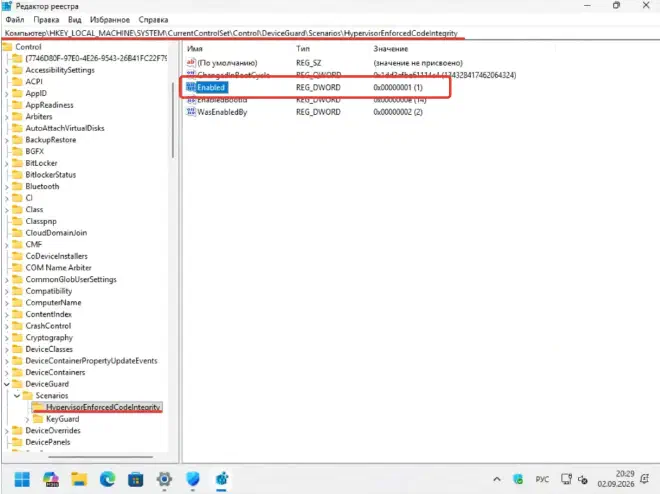Click the registry path address bar

(x=330, y=33)
